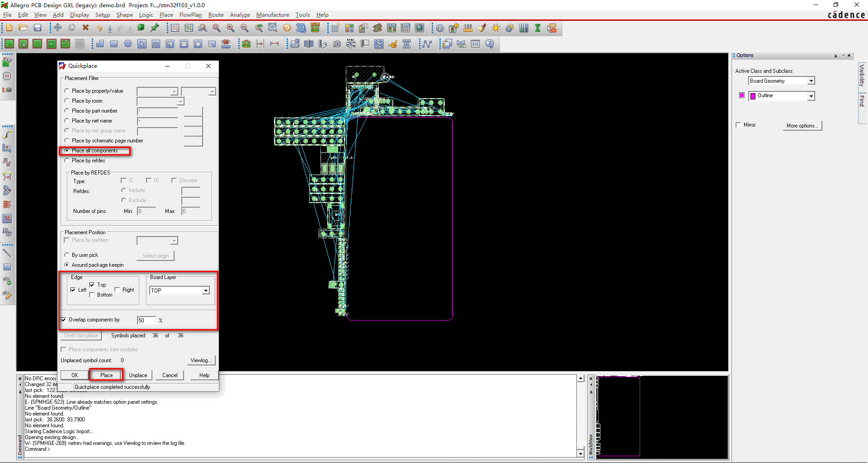The width and height of the screenshot is (868, 463).
Task: Click the WorldView minimap thumbnail
Action: [x=662, y=416]
